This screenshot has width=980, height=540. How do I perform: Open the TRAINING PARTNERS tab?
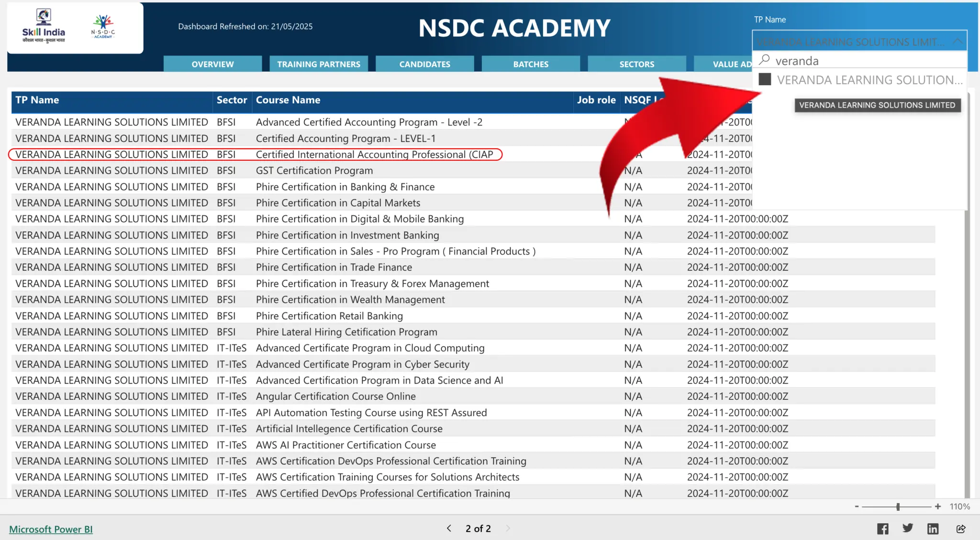[319, 64]
